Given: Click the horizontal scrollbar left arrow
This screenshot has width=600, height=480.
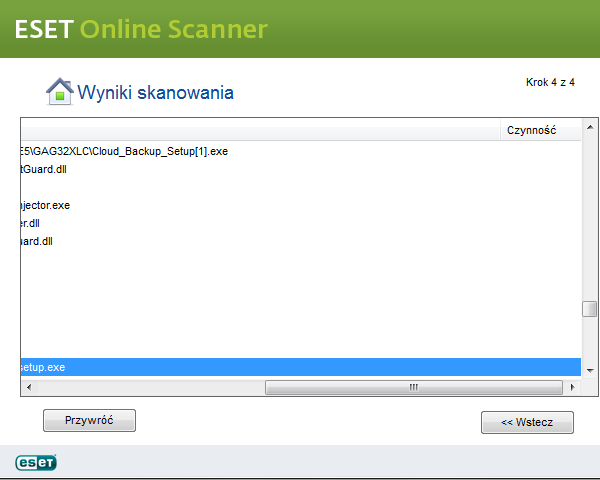Looking at the screenshot, I should point(29,387).
